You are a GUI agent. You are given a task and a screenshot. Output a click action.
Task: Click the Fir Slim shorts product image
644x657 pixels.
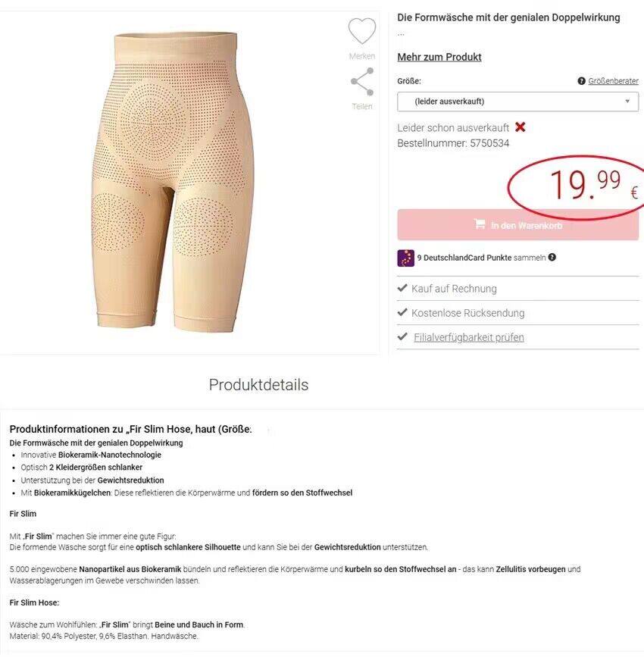click(173, 182)
